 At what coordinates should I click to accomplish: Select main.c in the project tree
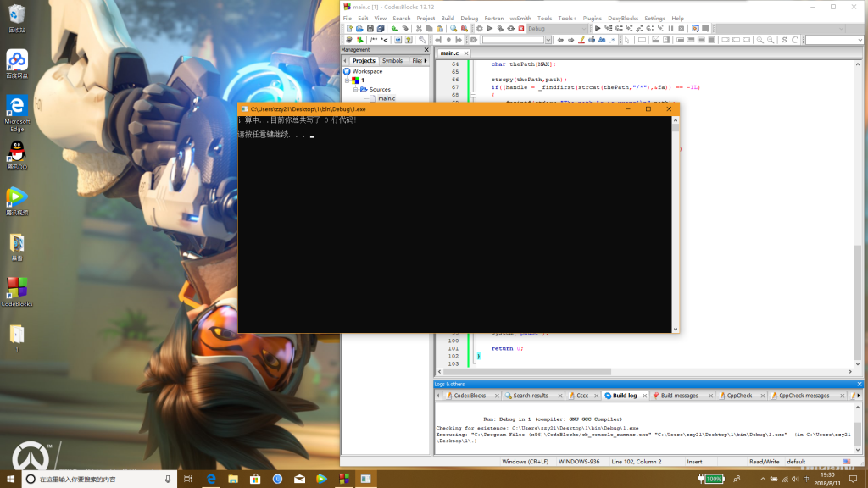pos(387,98)
